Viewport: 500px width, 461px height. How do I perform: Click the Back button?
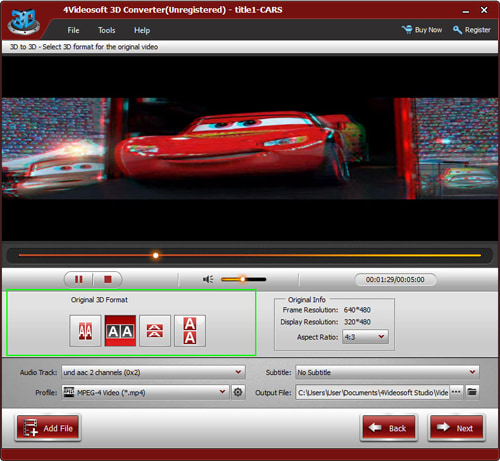[389, 428]
